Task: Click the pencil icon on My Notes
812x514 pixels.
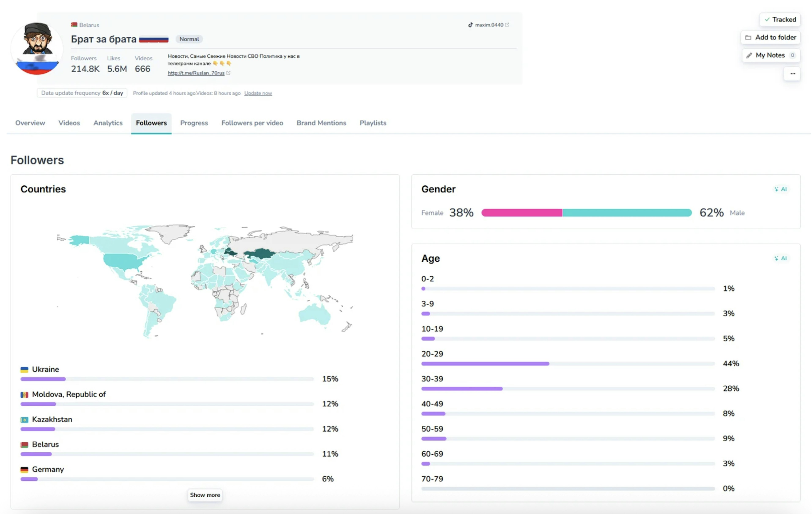Action: tap(749, 56)
